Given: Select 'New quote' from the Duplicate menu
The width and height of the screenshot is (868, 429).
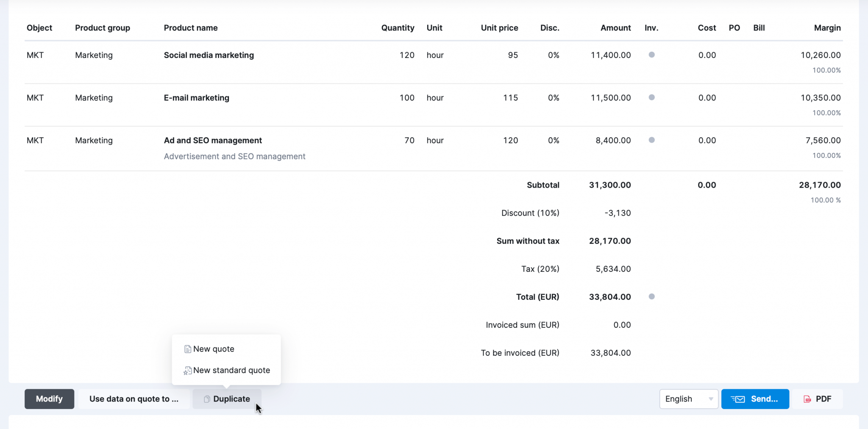Looking at the screenshot, I should 214,349.
